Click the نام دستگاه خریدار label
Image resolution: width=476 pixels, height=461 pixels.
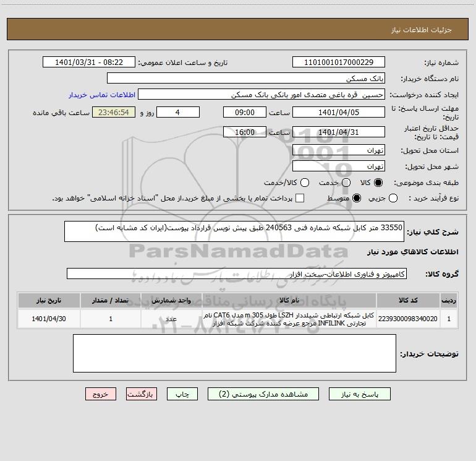430,79
